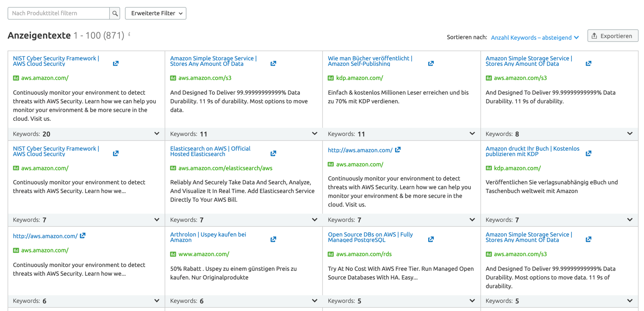Open external link icon of second-row NIST Cyber Security ad
644x311 pixels.
(x=116, y=153)
